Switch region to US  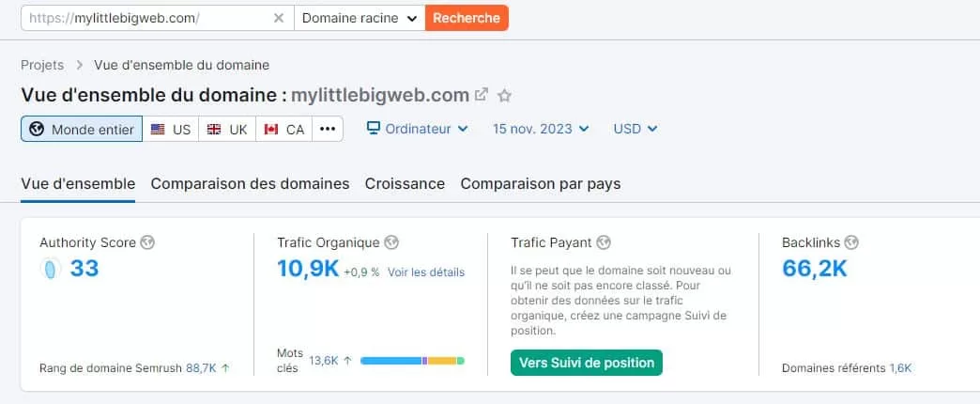tap(171, 129)
